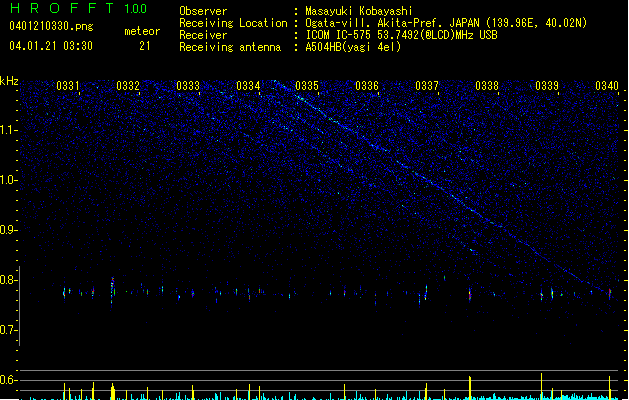Click the 0.7 kHz axis label
629x400 pixels.
coord(8,330)
